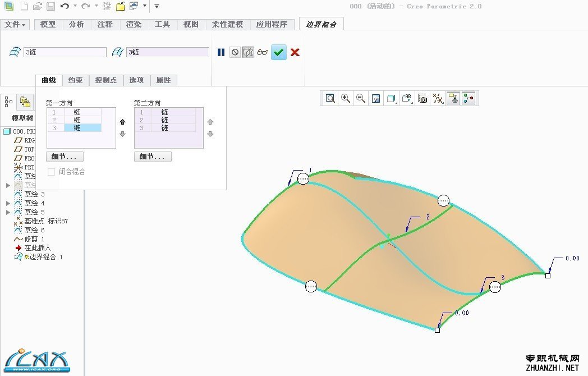Toggle the verify glasses preview icon
Image resolution: width=588 pixels, height=376 pixels.
point(263,52)
